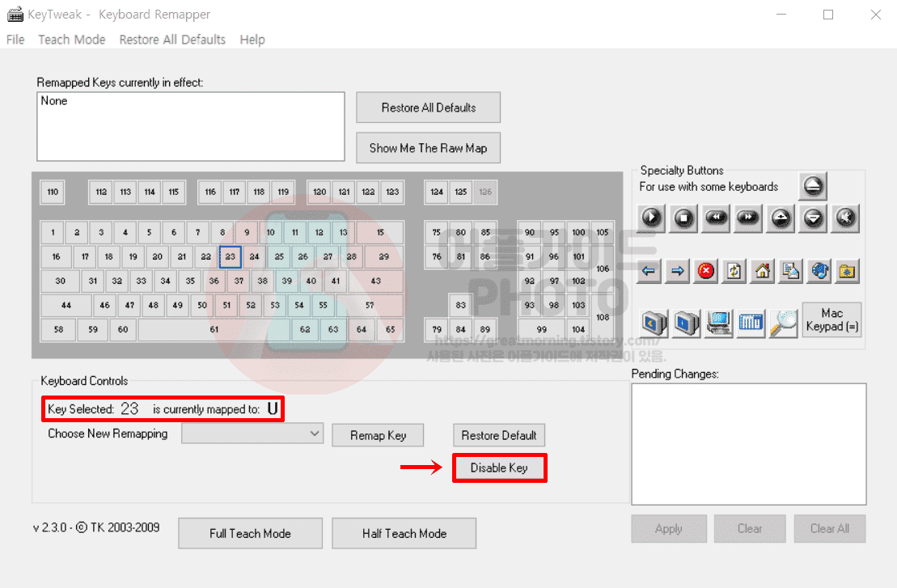Select key 23 on the keyboard layout
The image size is (897, 588).
(230, 257)
